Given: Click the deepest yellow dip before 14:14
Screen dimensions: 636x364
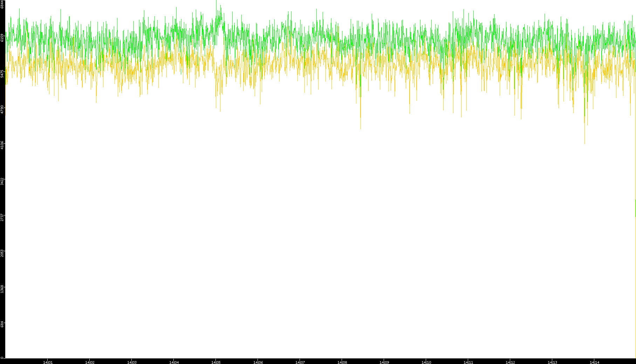Looking at the screenshot, I should click(584, 142).
